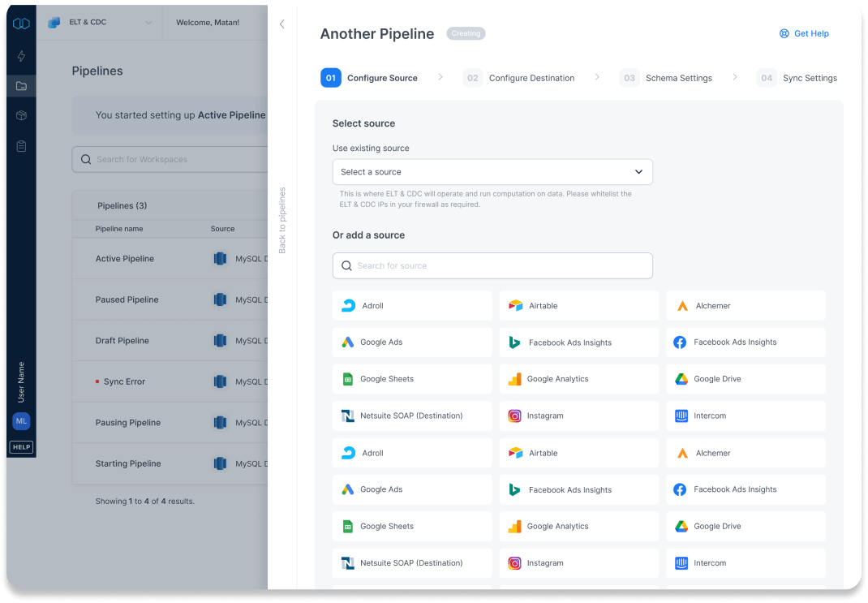Click the Search for source field
The width and height of the screenshot is (868, 603).
(x=492, y=265)
